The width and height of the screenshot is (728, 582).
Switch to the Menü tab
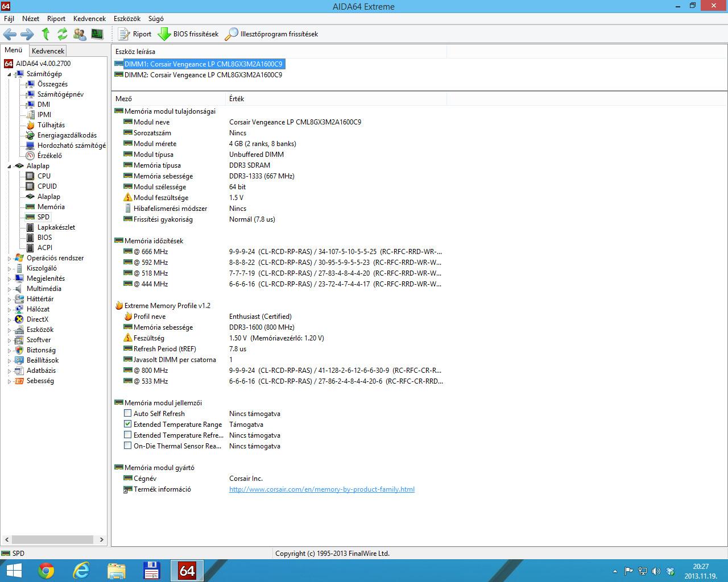point(14,50)
